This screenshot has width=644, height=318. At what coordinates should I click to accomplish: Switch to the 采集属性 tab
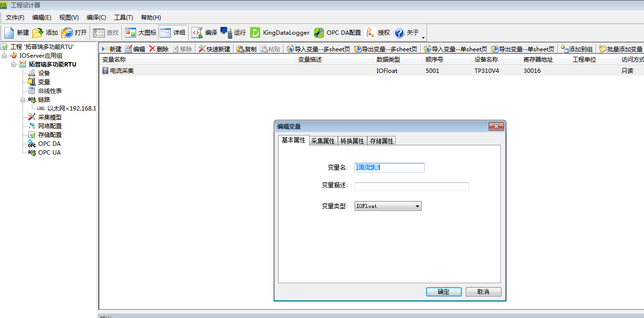(323, 141)
